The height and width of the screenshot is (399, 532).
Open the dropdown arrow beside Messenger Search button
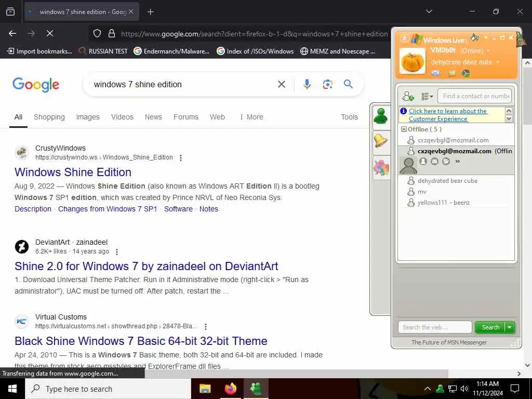pos(510,327)
